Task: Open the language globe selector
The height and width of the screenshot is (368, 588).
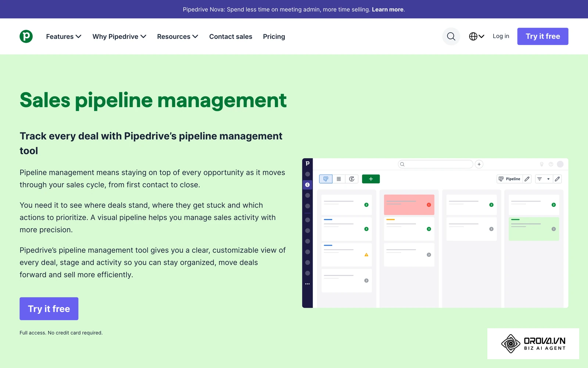Action: 476,36
